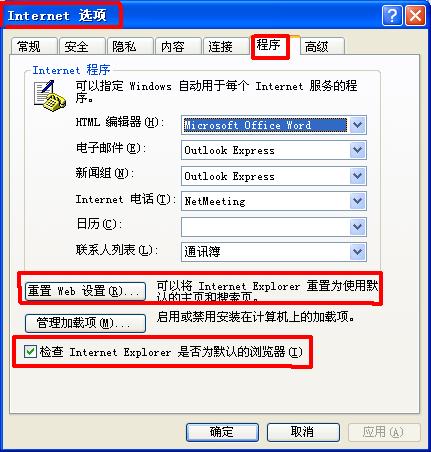
Task: Confirm with the 确定 button
Action: pyautogui.click(x=222, y=432)
